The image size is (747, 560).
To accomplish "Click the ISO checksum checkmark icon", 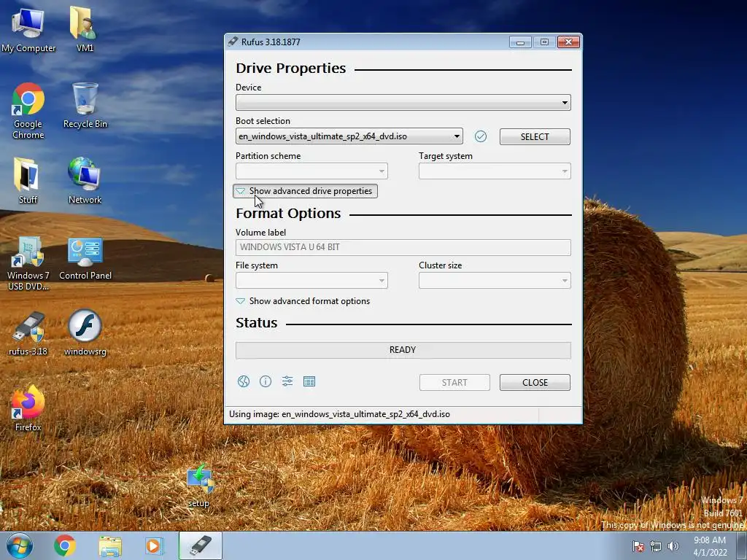I will click(x=481, y=136).
